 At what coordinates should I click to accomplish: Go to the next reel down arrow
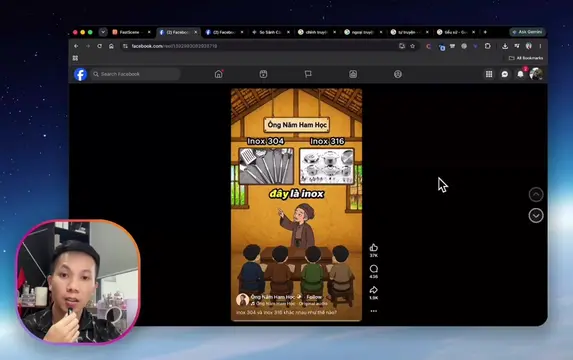coord(536,216)
